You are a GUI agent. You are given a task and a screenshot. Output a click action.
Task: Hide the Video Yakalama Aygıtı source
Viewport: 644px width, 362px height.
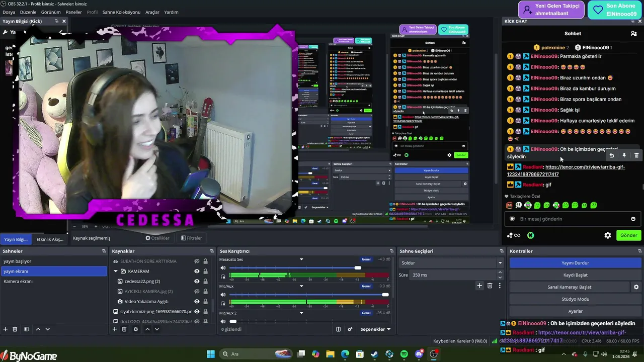tap(197, 302)
